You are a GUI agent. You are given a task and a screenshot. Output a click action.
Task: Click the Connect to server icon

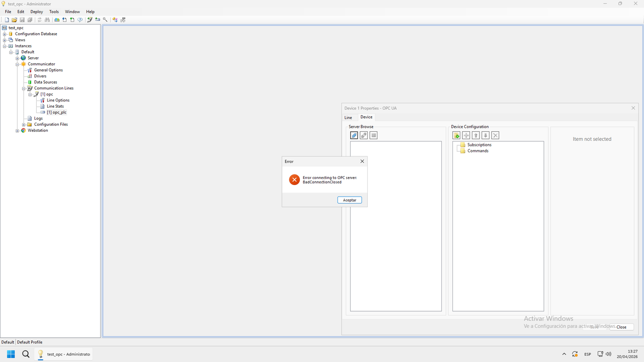click(354, 135)
